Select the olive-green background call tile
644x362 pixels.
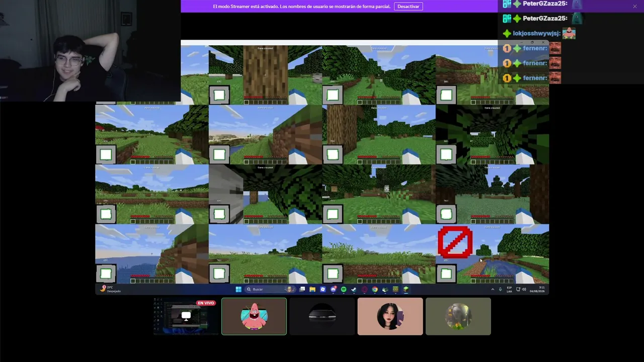(x=458, y=316)
